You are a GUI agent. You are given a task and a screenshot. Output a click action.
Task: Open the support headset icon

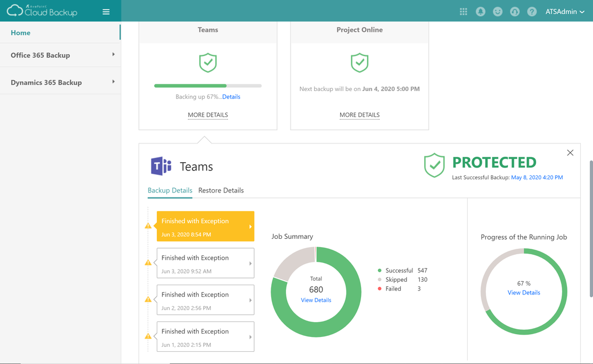coord(515,11)
